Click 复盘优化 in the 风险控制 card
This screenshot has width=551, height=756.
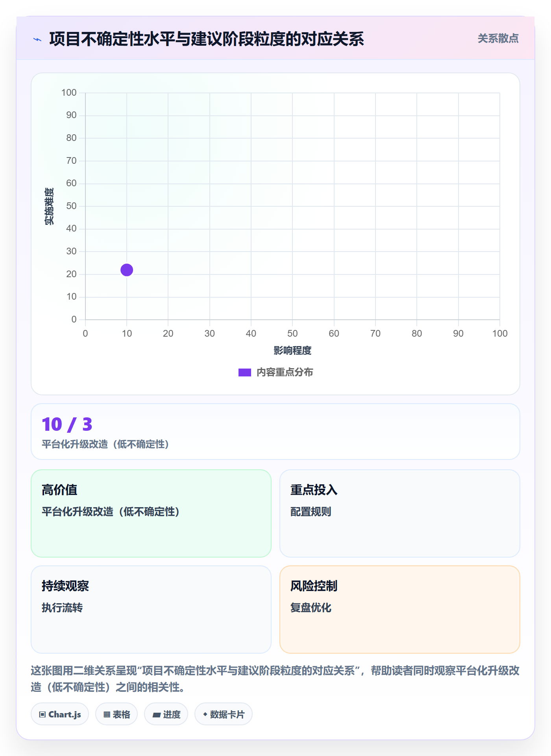[311, 608]
